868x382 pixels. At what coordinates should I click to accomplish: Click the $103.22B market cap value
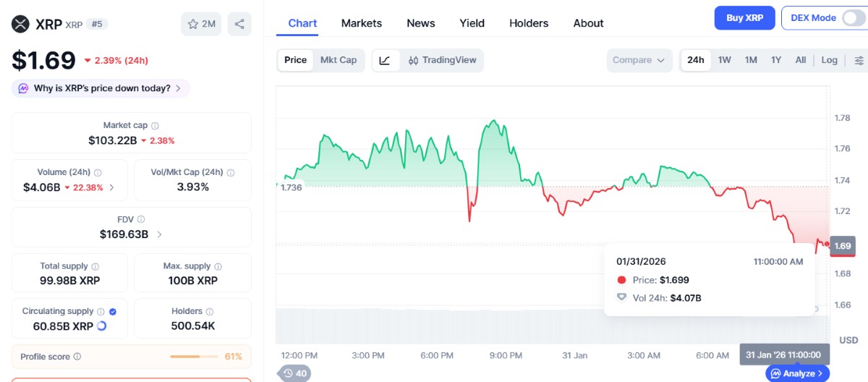click(x=112, y=140)
